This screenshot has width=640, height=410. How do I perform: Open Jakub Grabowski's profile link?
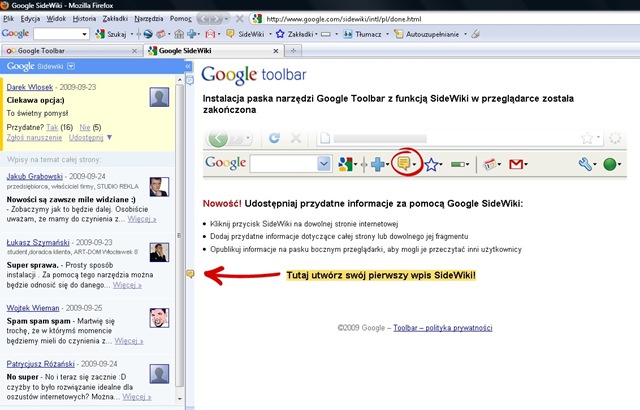(35, 176)
